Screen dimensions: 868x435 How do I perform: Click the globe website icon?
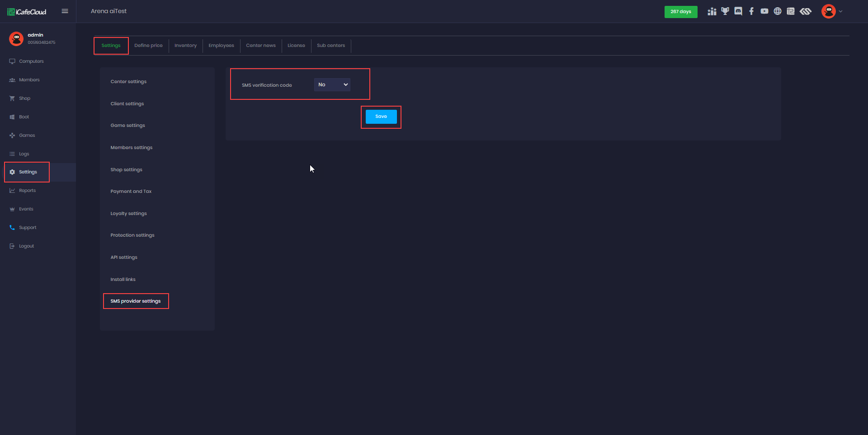pos(778,11)
